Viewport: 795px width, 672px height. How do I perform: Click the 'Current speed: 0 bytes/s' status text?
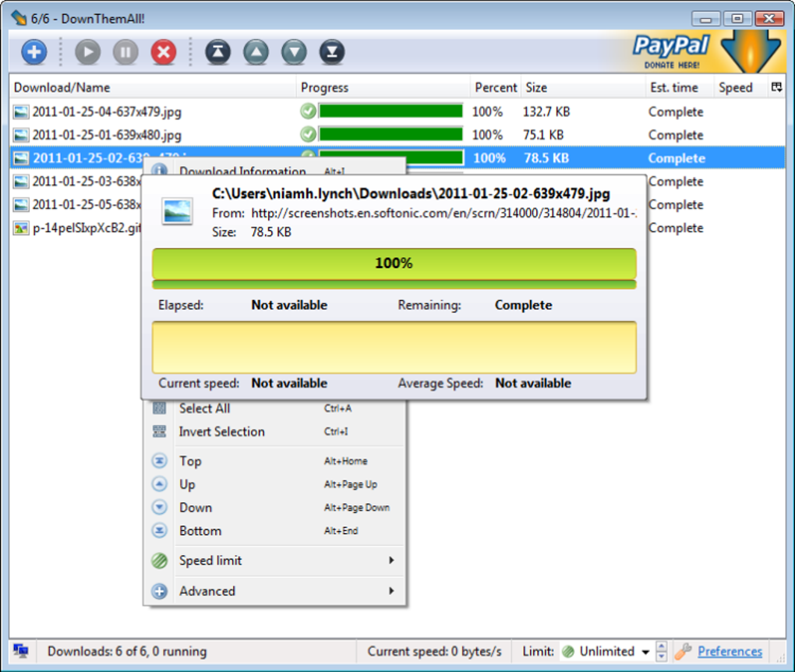click(434, 651)
